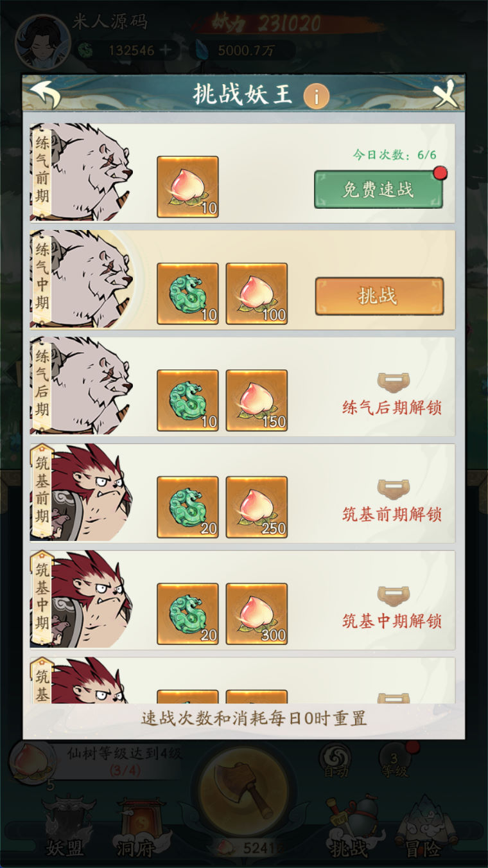Close the 挑战妖王 dialog with crossed swords
Screen dimensions: 488x868
coord(446,95)
